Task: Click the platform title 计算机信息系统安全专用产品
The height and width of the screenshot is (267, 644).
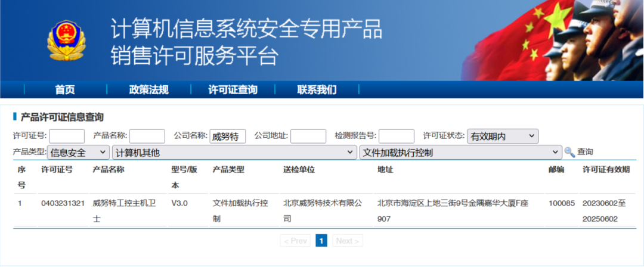Action: tap(246, 30)
